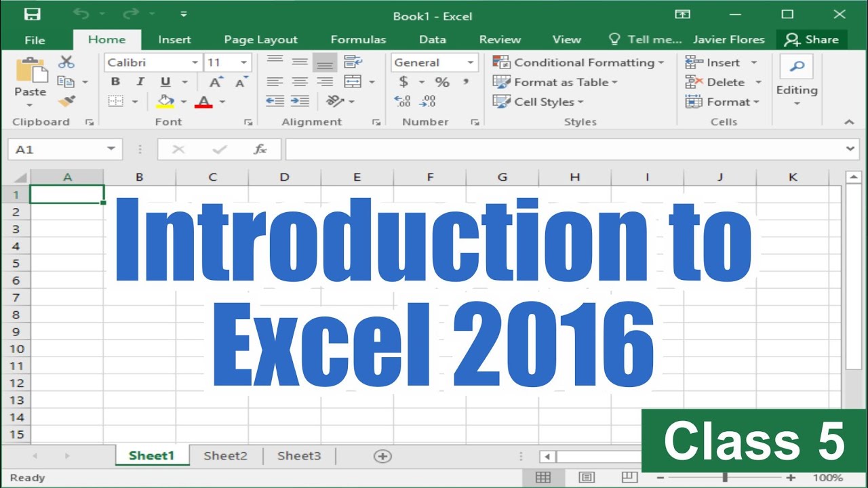868x488 pixels.
Task: Increase indent
Action: (x=300, y=101)
